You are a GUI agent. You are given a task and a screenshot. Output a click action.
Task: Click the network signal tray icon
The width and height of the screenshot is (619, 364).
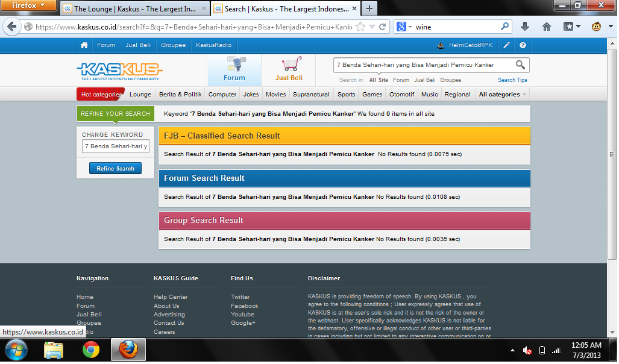tap(556, 351)
